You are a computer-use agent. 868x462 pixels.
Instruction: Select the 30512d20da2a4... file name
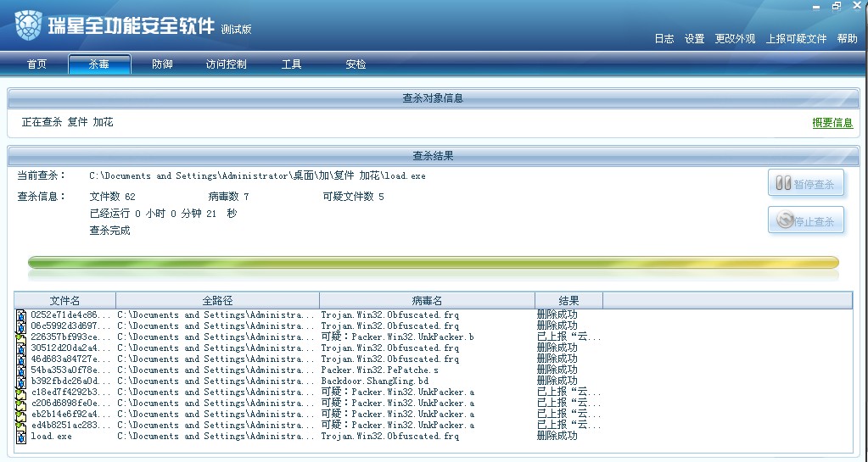pos(71,348)
